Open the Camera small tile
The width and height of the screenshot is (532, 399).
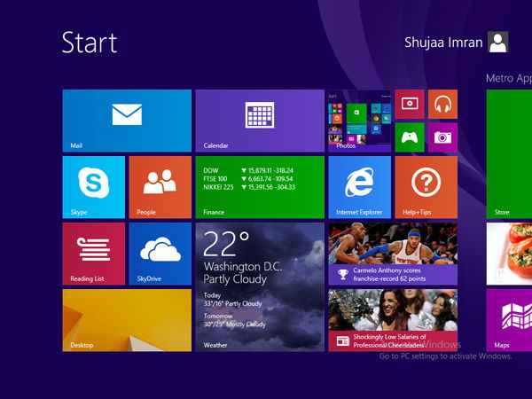(442, 137)
